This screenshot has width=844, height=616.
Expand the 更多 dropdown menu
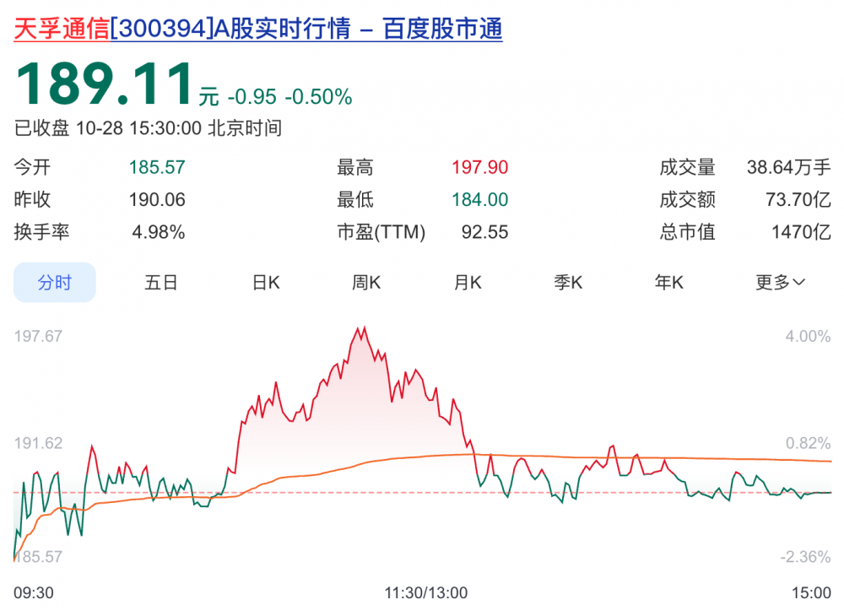780,283
